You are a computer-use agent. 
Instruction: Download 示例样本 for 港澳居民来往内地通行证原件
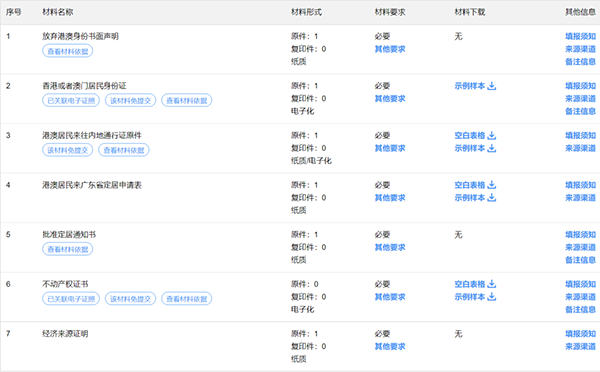[x=475, y=148]
